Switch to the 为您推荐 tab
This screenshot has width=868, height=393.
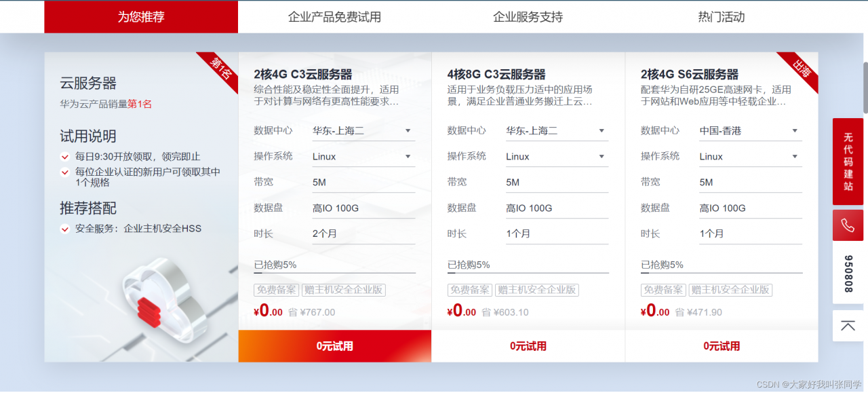pyautogui.click(x=141, y=17)
